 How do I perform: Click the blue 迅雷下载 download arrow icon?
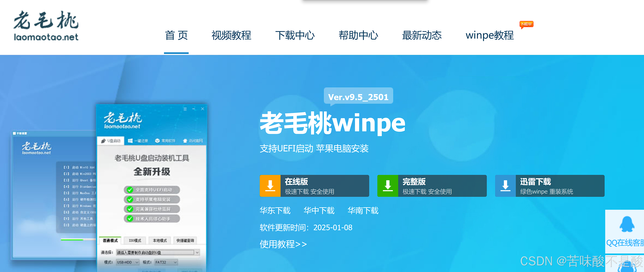point(505,186)
